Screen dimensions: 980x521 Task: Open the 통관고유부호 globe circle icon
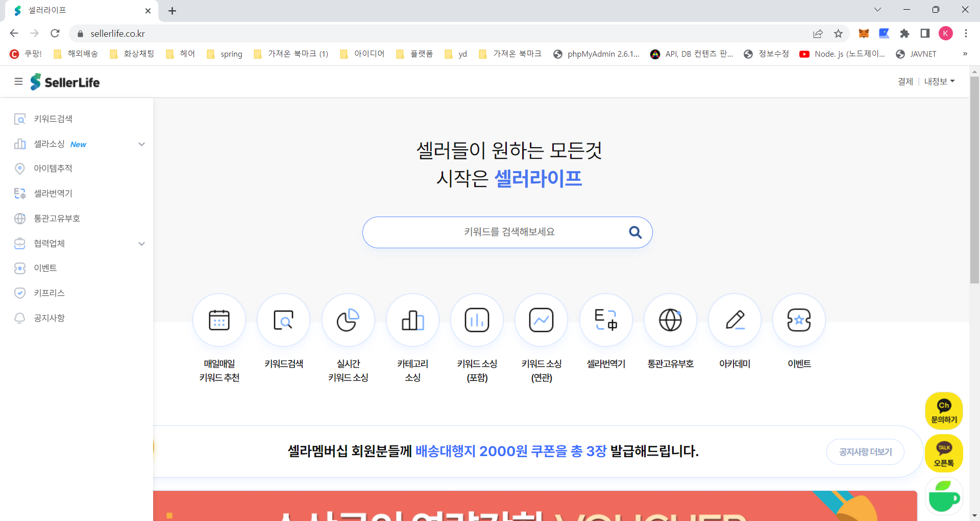click(x=670, y=320)
